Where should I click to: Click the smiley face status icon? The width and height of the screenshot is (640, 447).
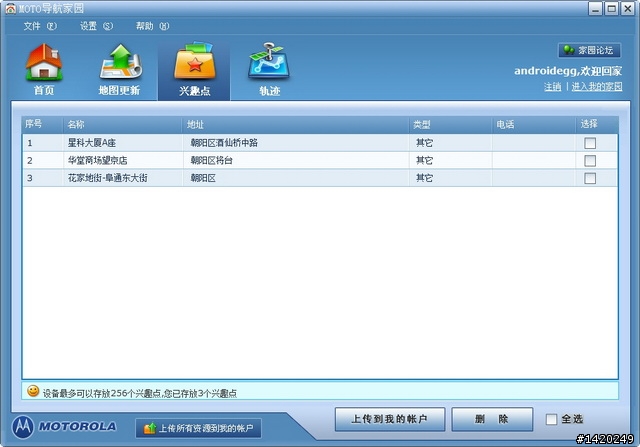pyautogui.click(x=33, y=391)
